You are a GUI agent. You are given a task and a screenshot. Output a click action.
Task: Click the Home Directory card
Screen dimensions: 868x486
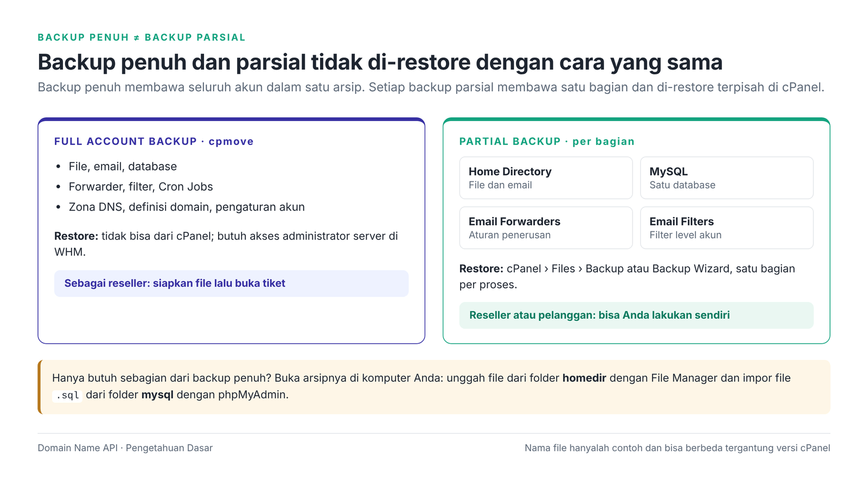(x=546, y=178)
